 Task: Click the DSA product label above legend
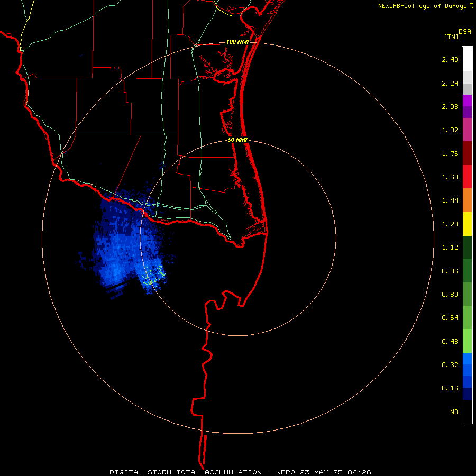coord(465,32)
